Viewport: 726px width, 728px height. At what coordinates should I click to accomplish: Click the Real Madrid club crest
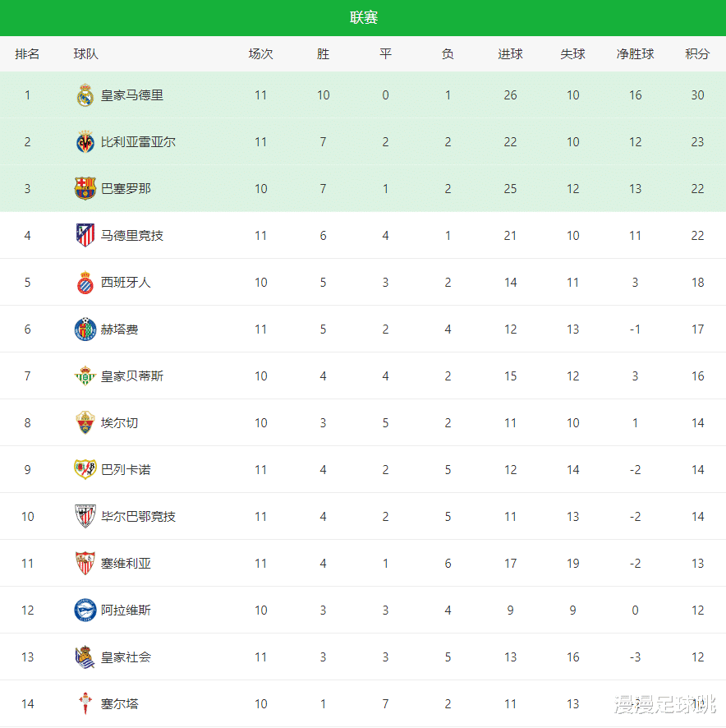pos(85,95)
